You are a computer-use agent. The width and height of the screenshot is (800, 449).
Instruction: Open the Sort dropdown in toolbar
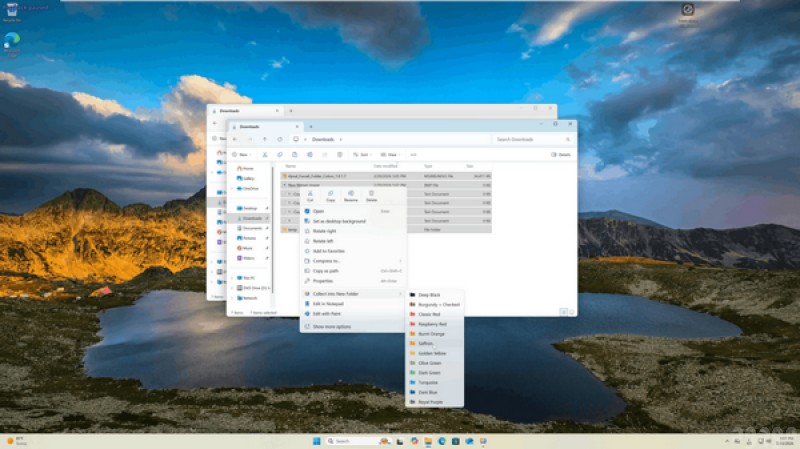pyautogui.click(x=362, y=155)
